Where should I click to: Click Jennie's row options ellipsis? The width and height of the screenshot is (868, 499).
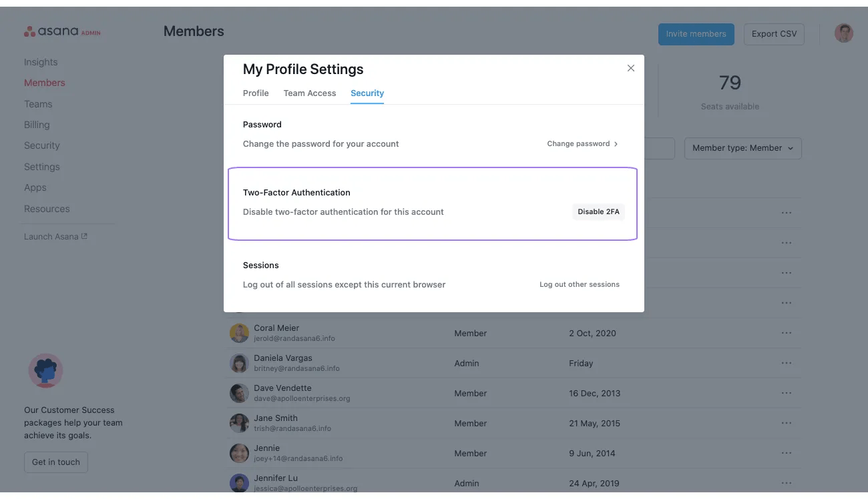pyautogui.click(x=786, y=453)
